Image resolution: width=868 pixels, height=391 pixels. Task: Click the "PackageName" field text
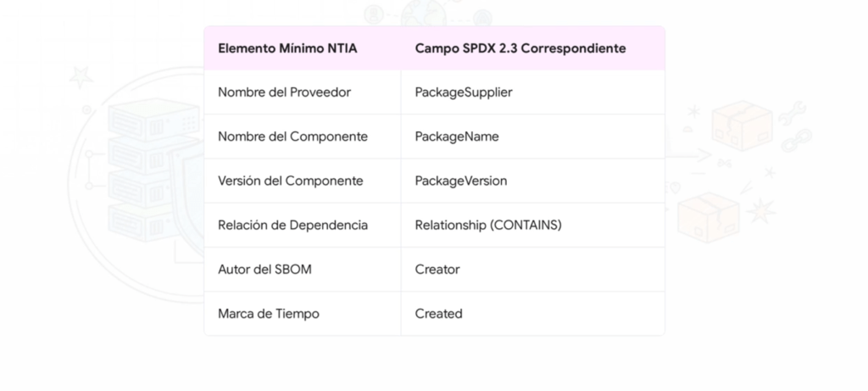pos(456,137)
